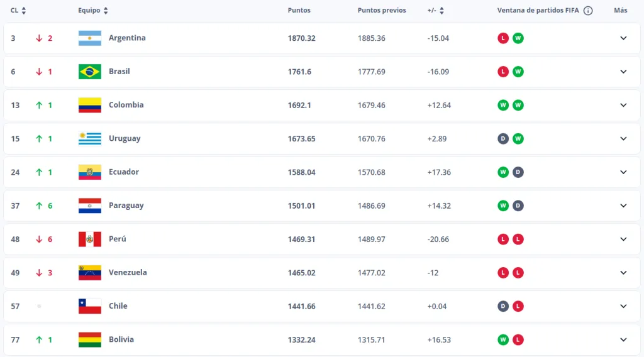
Task: Expand the Bolivia row details
Action: point(623,339)
